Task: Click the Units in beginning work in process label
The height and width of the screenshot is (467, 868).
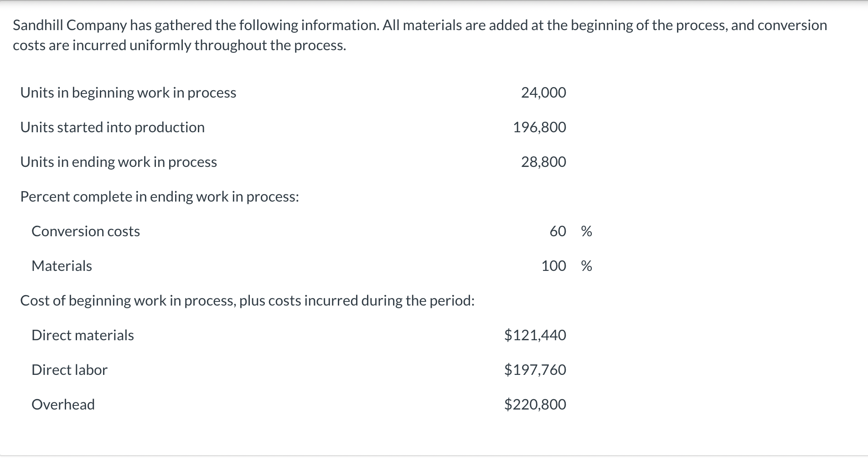Action: pyautogui.click(x=128, y=93)
